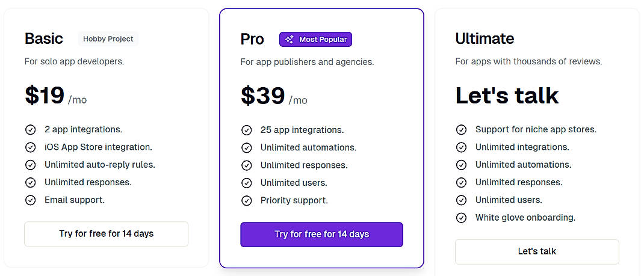Viewport: 644px width, 276px height.
Task: Click the Most Popular badge label
Action: pyautogui.click(x=323, y=40)
